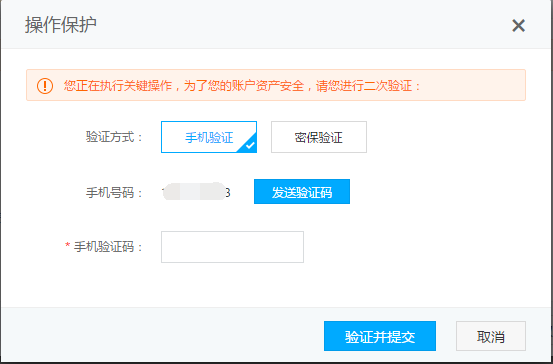The height and width of the screenshot is (364, 553).
Task: Click the red required asterisk
Action: click(x=68, y=245)
